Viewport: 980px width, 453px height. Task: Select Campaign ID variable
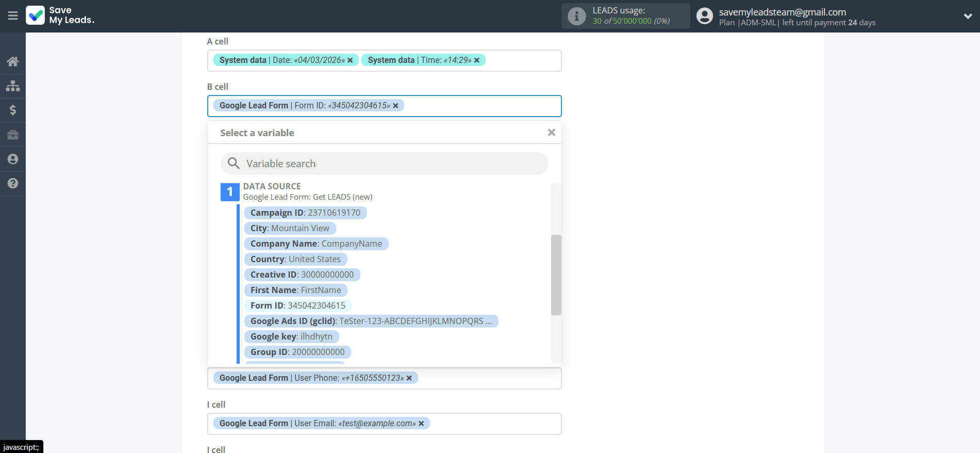coord(305,213)
